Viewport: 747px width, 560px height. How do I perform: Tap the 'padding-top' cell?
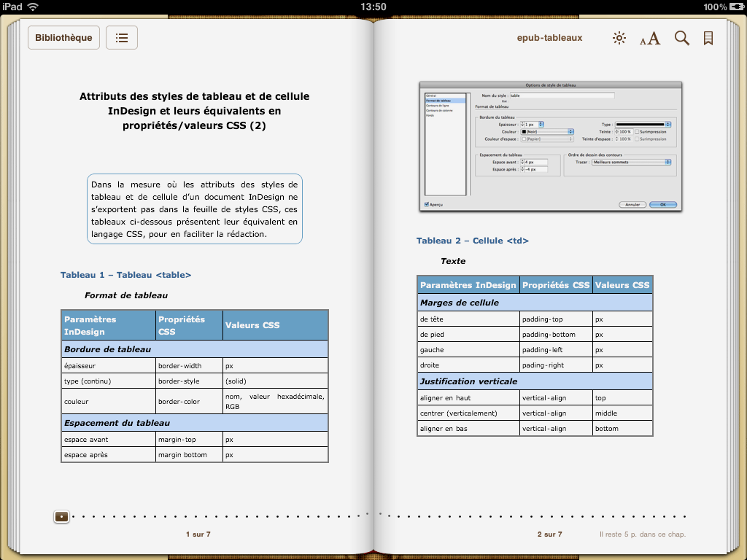[x=556, y=319]
